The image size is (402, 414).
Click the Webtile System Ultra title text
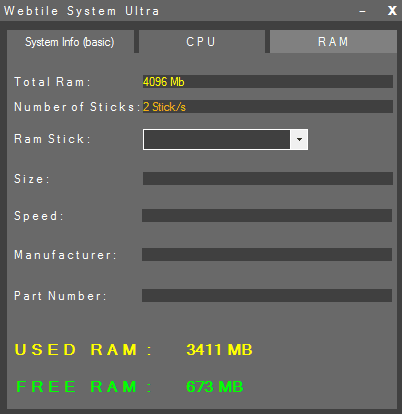81,11
